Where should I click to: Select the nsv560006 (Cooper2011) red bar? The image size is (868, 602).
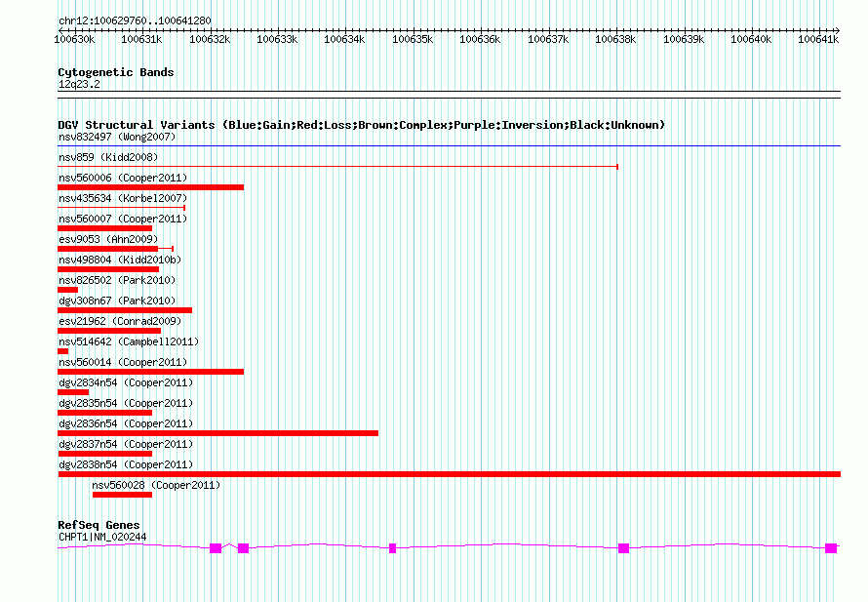[150, 187]
